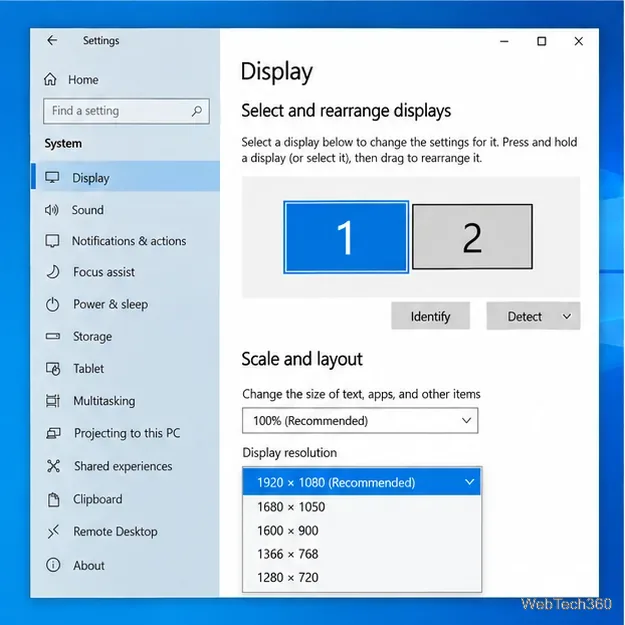This screenshot has width=625, height=625.
Task: Click the Remote Desktop icon
Action: tap(53, 531)
